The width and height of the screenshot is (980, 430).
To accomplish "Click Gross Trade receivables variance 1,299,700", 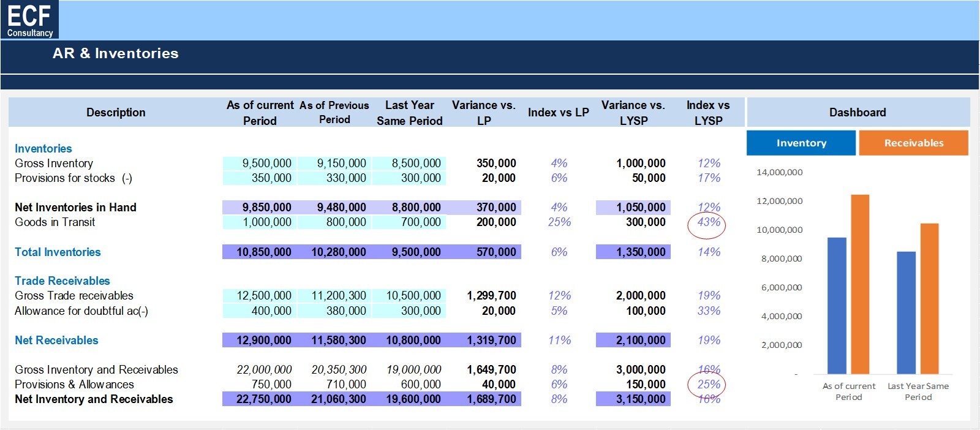I will (491, 295).
